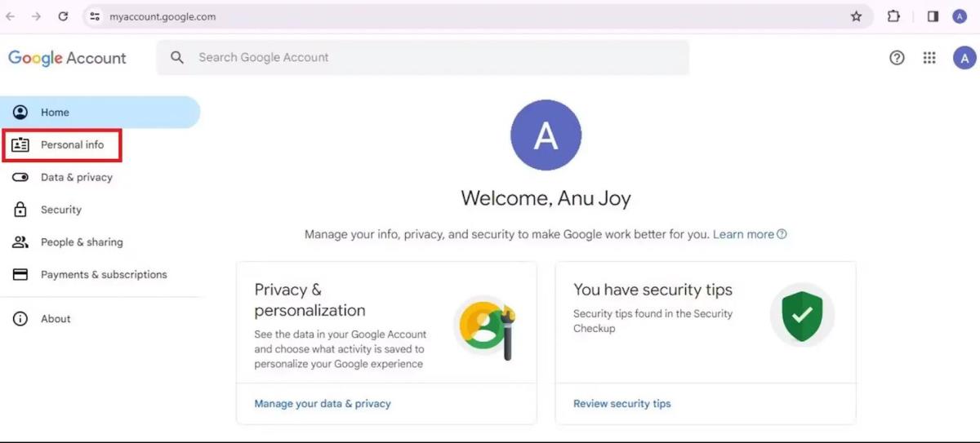Open the browser extensions puzzle icon

pos(893,16)
